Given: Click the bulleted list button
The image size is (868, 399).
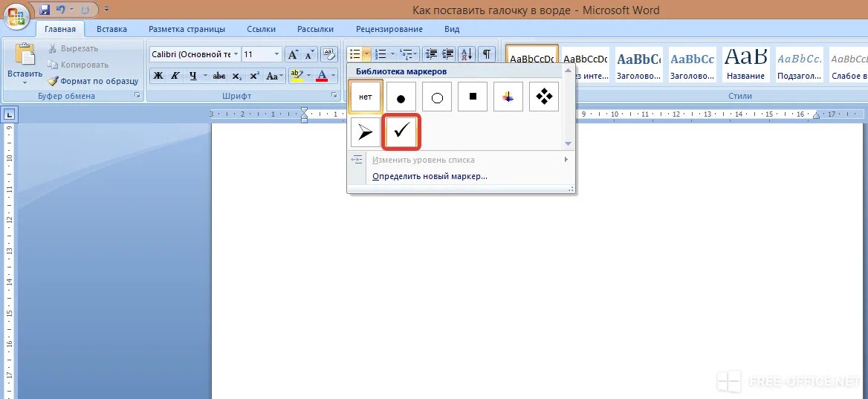Looking at the screenshot, I should [x=354, y=54].
